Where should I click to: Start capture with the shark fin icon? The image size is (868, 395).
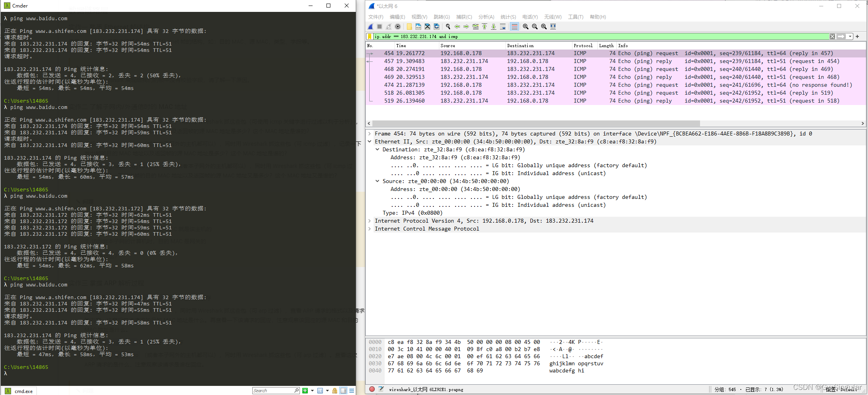coord(370,27)
